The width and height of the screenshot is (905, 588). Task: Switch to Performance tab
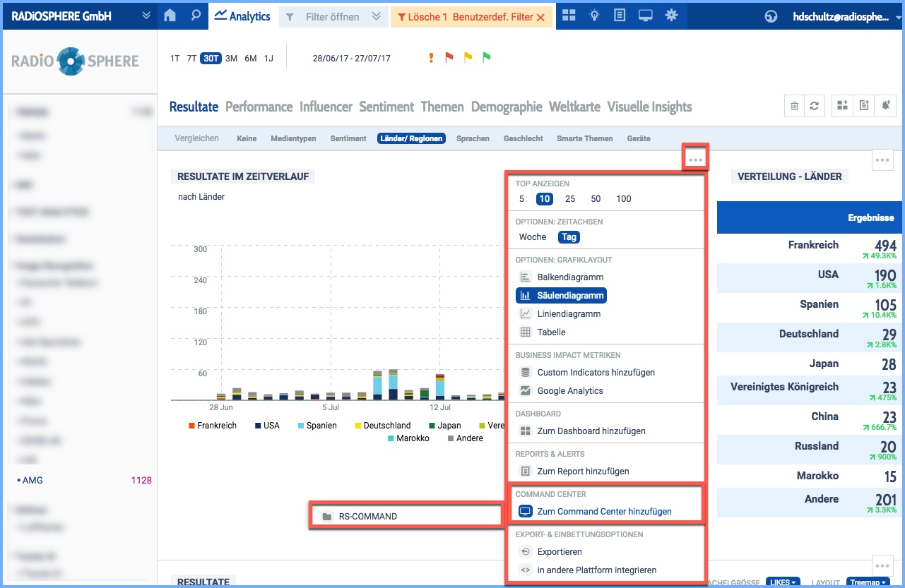pos(259,107)
